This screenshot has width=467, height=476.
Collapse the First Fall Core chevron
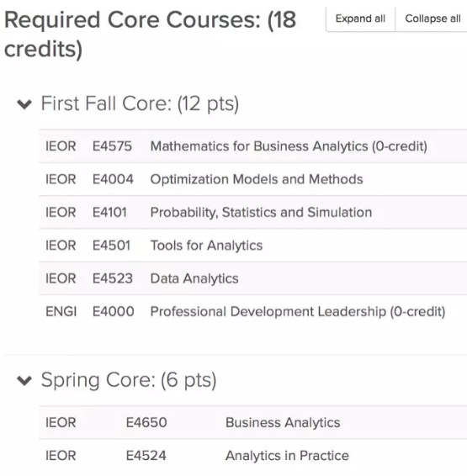click(24, 104)
